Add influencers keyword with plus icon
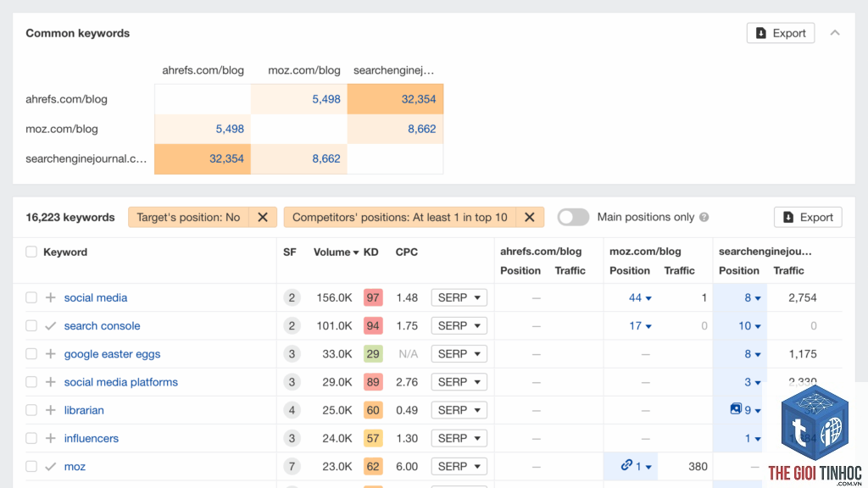Screen dimensions: 868x488 (50, 438)
